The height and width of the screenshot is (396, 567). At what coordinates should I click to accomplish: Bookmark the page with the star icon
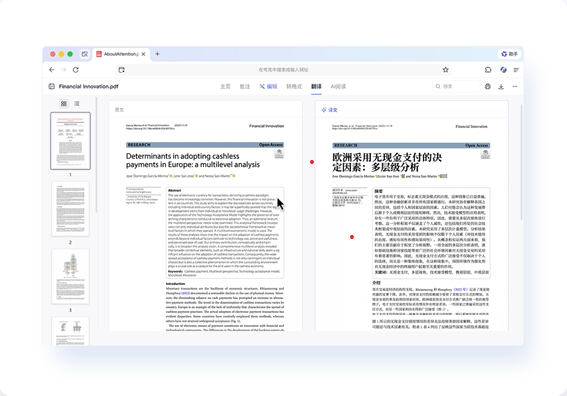446,70
